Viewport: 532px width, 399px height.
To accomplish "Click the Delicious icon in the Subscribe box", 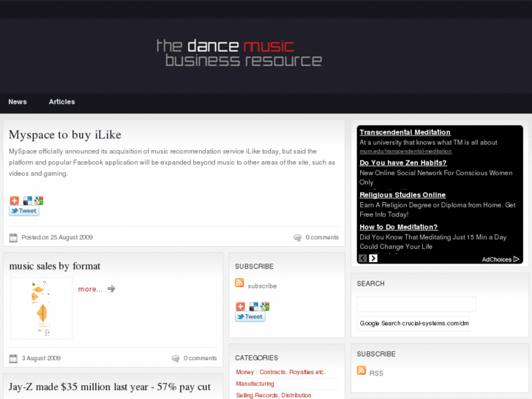I will click(x=253, y=307).
